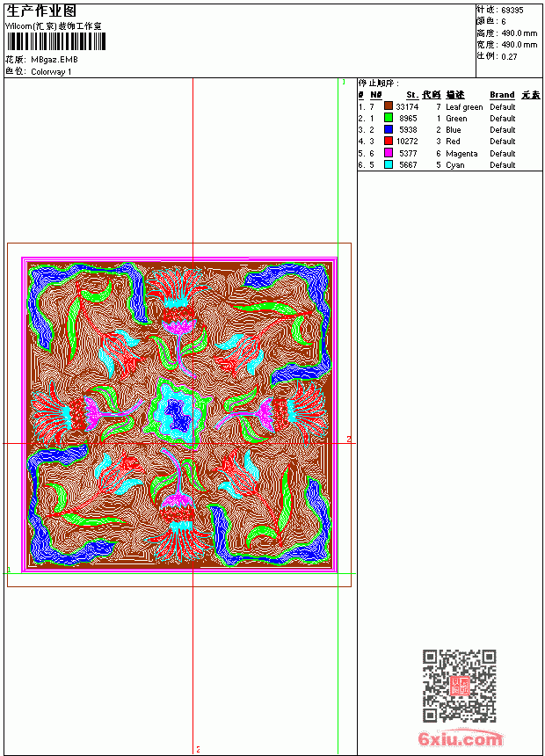Image resolution: width=545 pixels, height=756 pixels.
Task: Click the Red thread color swatch
Action: 389,141
